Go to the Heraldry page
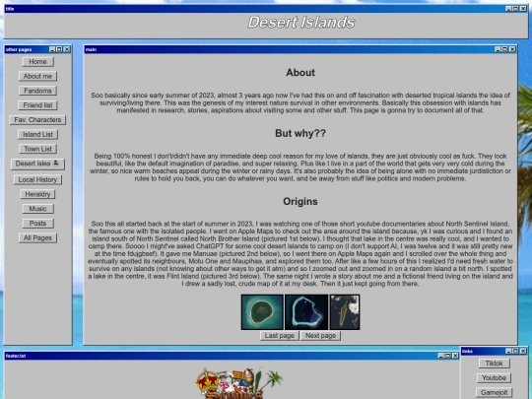 click(x=37, y=194)
